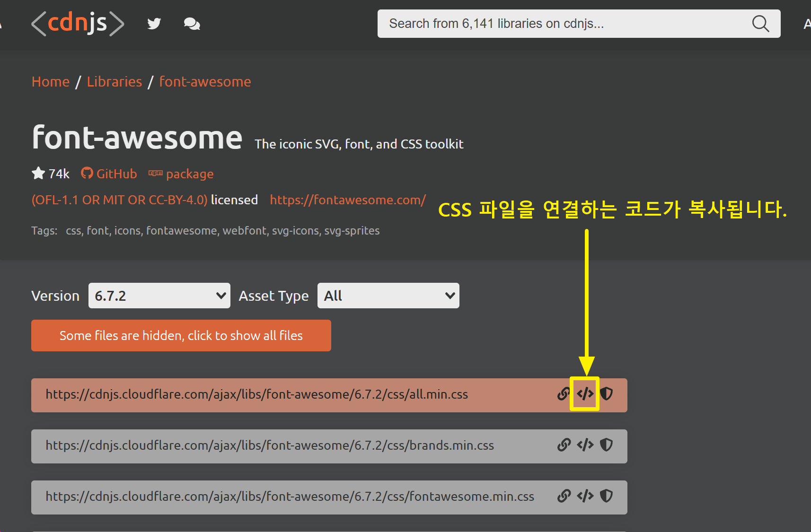Click the star icon beside 74k
This screenshot has width=811, height=532.
38,174
